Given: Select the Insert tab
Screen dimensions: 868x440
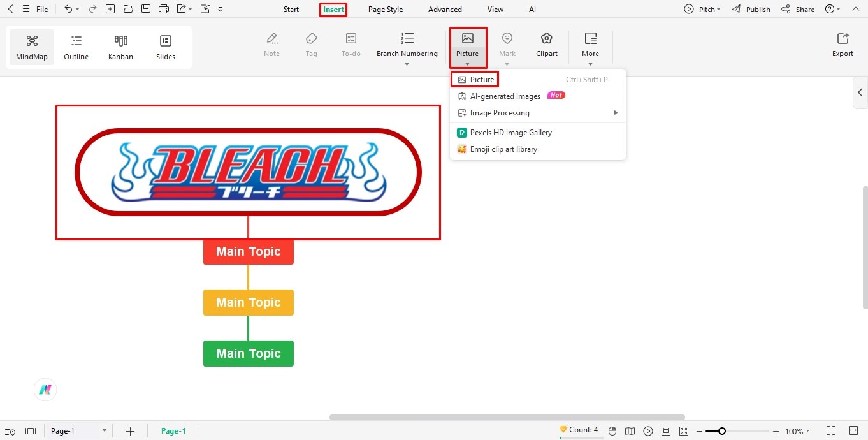Looking at the screenshot, I should (x=333, y=10).
